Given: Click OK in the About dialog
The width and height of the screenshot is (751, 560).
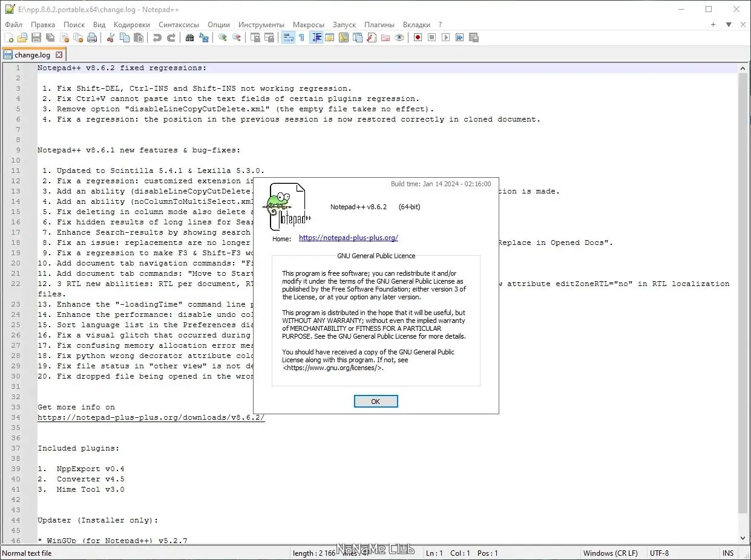Looking at the screenshot, I should tap(376, 402).
